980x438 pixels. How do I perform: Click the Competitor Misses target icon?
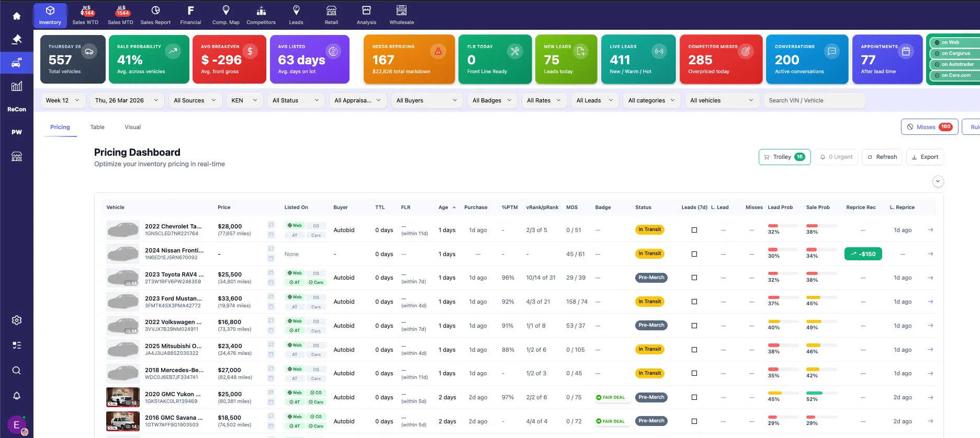coord(746,51)
